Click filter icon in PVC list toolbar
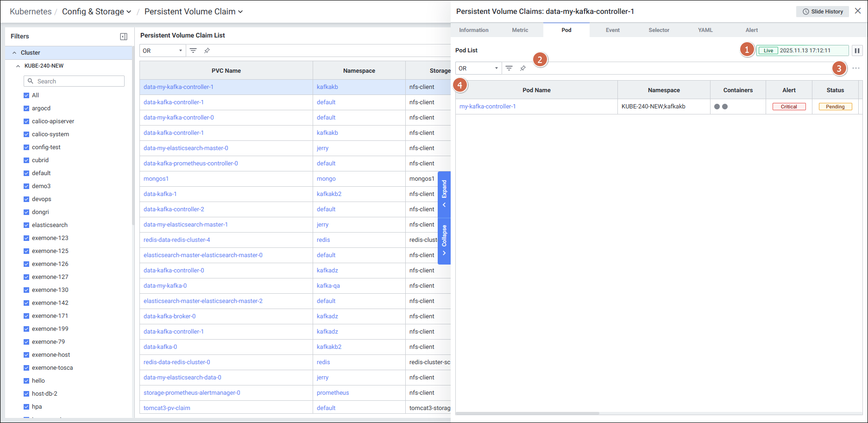868x423 pixels. [193, 51]
